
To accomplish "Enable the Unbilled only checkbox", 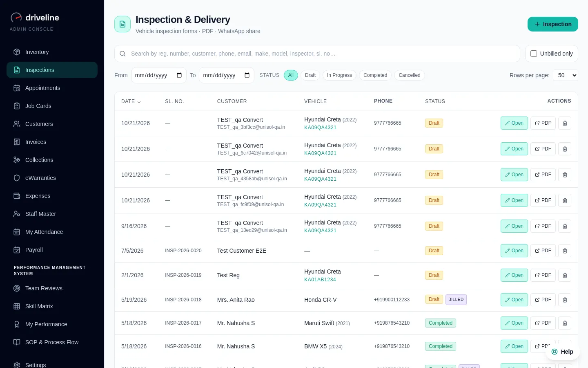I will click(534, 54).
